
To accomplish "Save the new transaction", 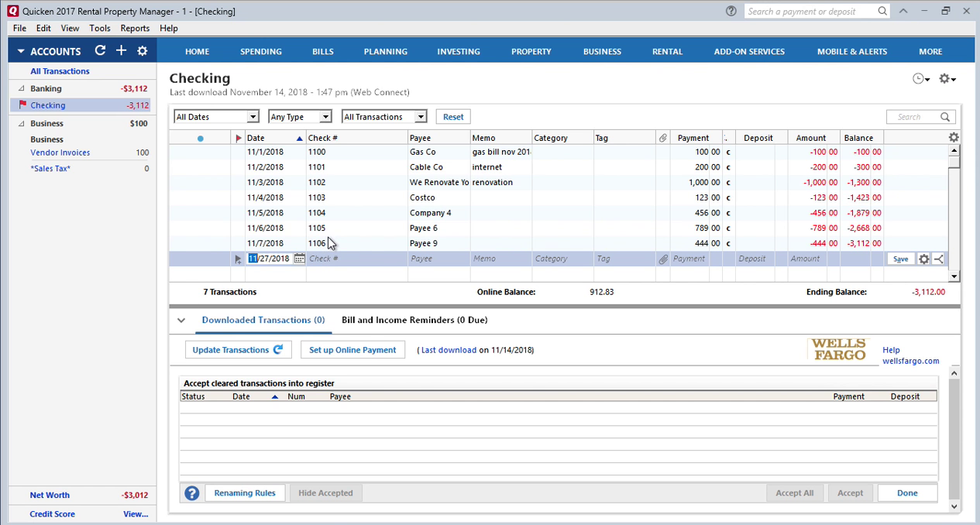I will pos(900,259).
